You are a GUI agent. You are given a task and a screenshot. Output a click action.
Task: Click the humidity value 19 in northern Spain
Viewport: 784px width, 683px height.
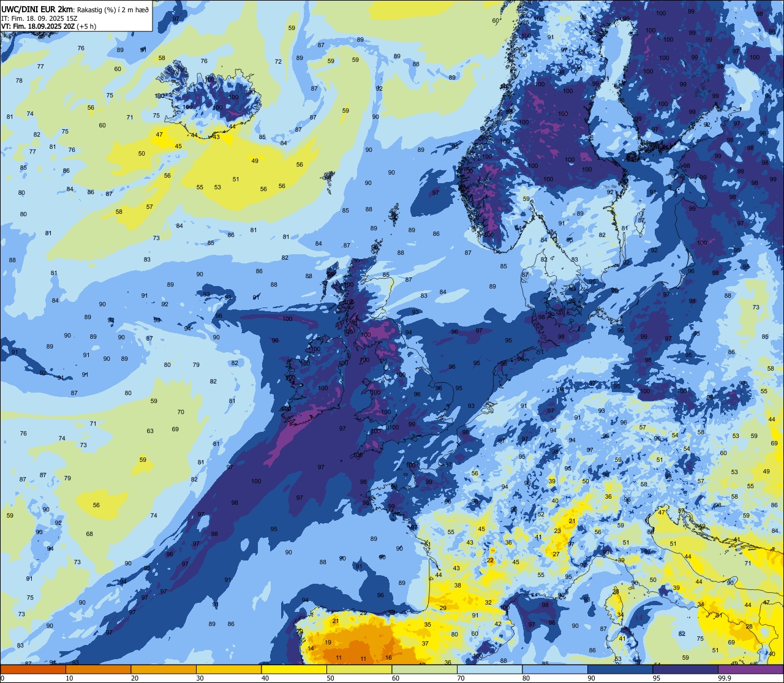pos(328,642)
